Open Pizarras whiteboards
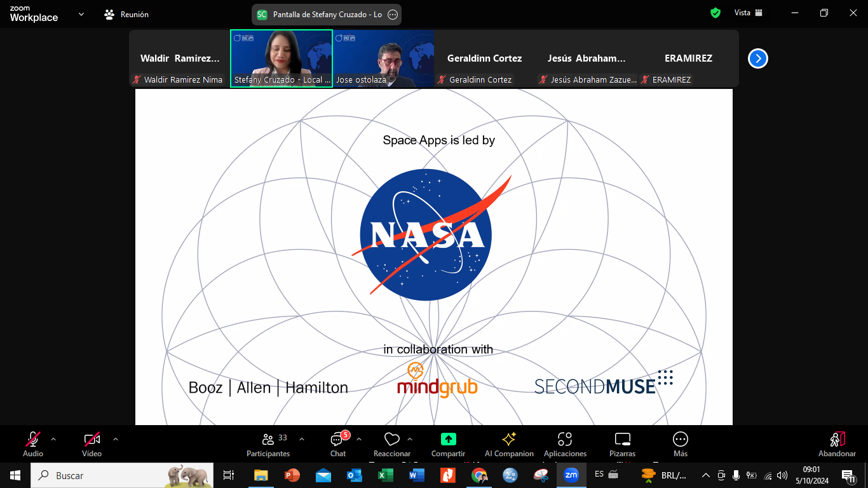This screenshot has height=488, width=868. pos(623,444)
